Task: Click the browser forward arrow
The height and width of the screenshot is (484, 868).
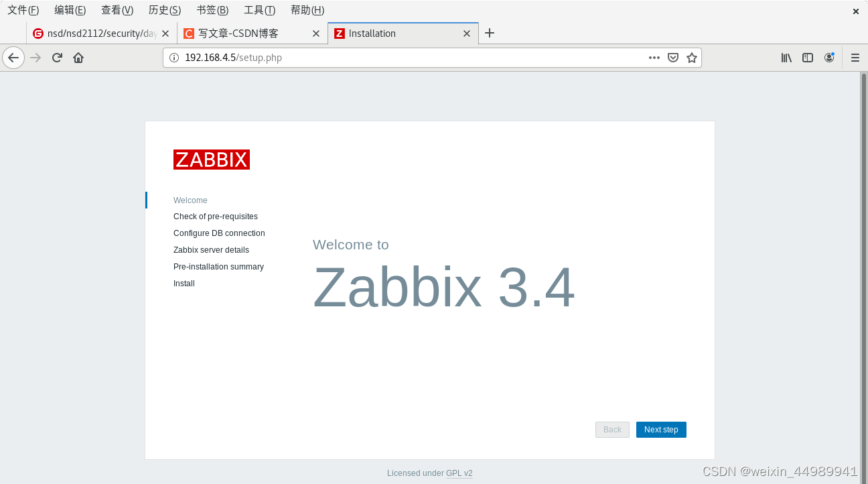Action: pos(36,58)
